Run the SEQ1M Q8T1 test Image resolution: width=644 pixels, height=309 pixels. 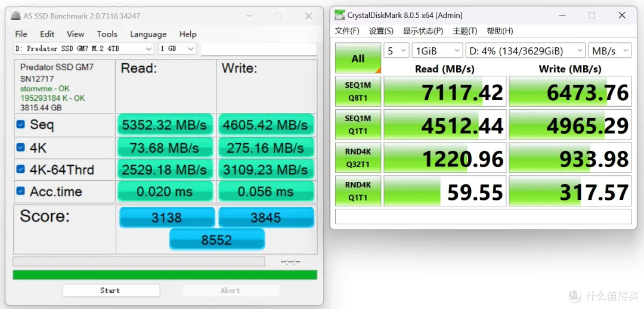pyautogui.click(x=358, y=91)
